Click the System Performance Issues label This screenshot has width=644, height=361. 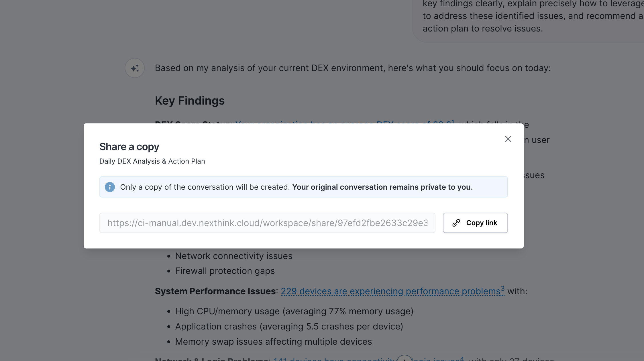point(215,291)
